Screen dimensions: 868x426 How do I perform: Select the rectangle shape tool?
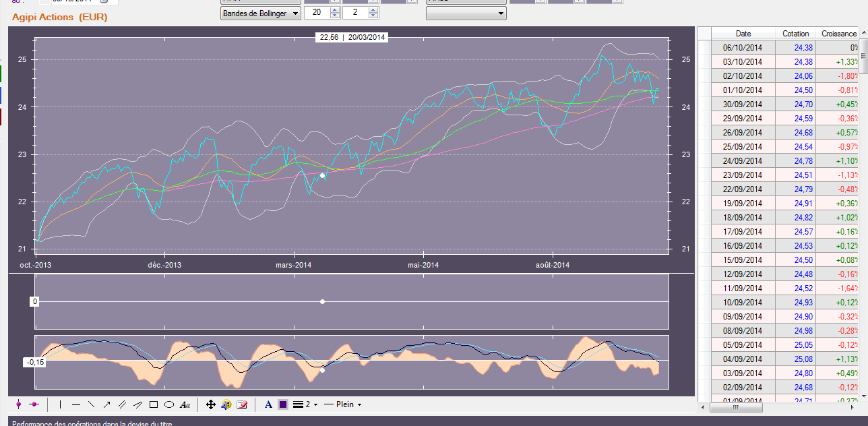(x=154, y=404)
